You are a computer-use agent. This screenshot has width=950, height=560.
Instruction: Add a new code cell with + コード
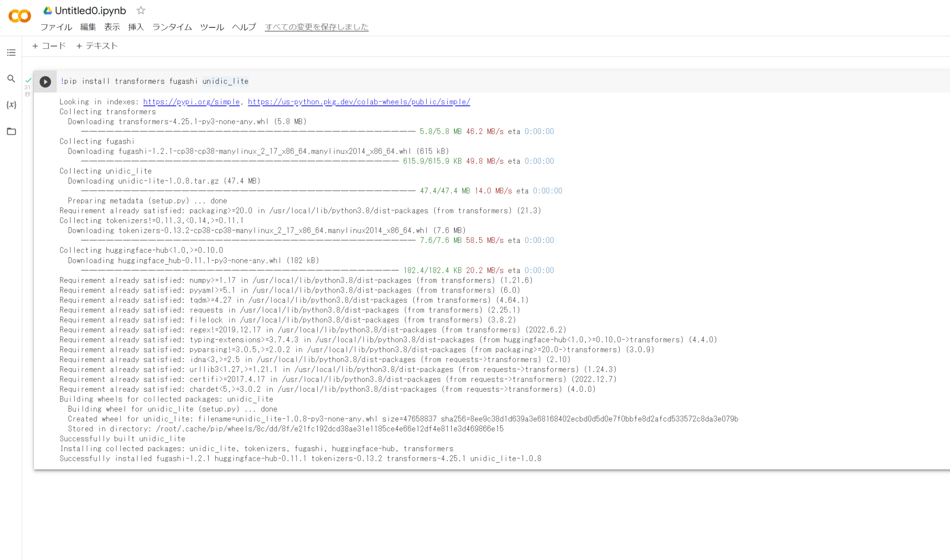[49, 46]
